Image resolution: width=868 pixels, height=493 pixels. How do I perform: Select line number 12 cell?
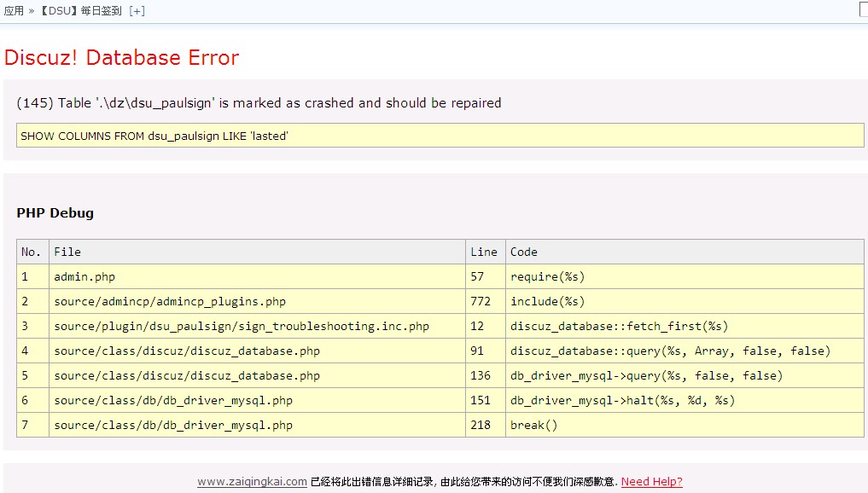pos(486,326)
